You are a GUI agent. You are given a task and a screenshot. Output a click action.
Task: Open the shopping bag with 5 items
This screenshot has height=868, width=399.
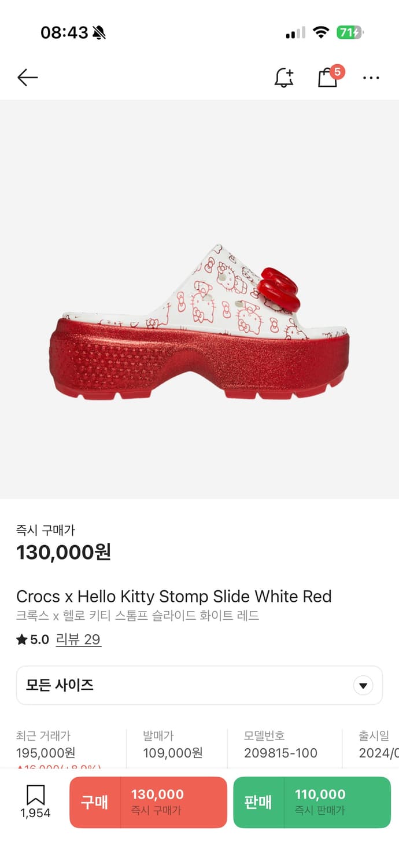point(328,78)
